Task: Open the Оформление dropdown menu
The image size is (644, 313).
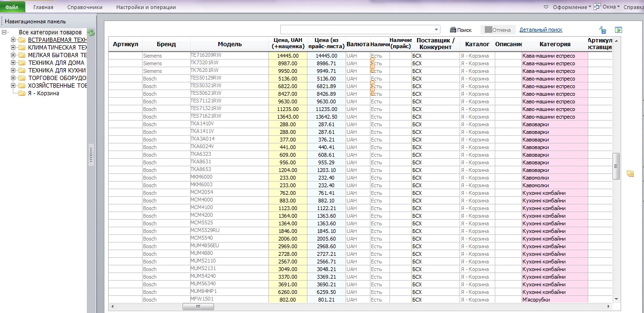Action: click(x=572, y=7)
